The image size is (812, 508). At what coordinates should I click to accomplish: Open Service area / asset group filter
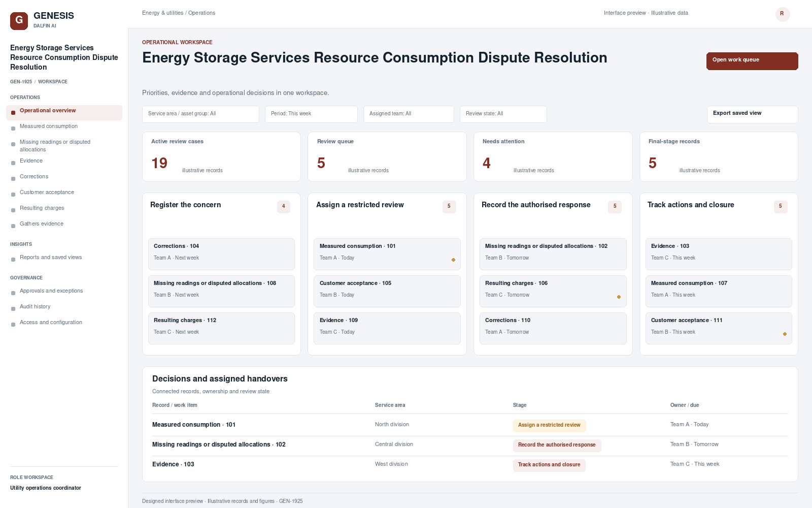pos(200,114)
